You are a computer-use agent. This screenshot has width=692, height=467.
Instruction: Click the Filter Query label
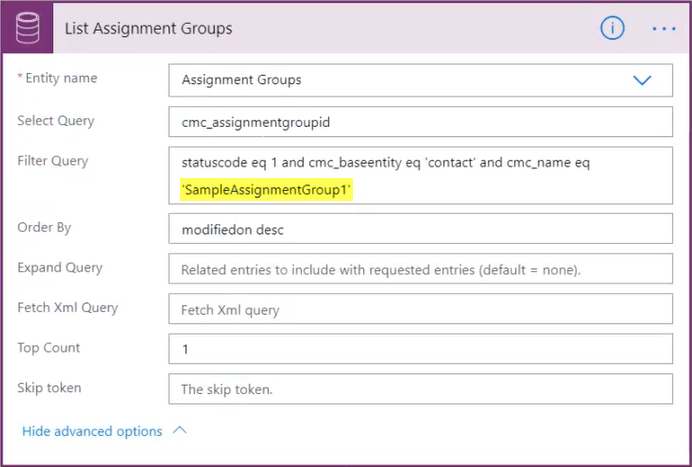[x=53, y=160]
